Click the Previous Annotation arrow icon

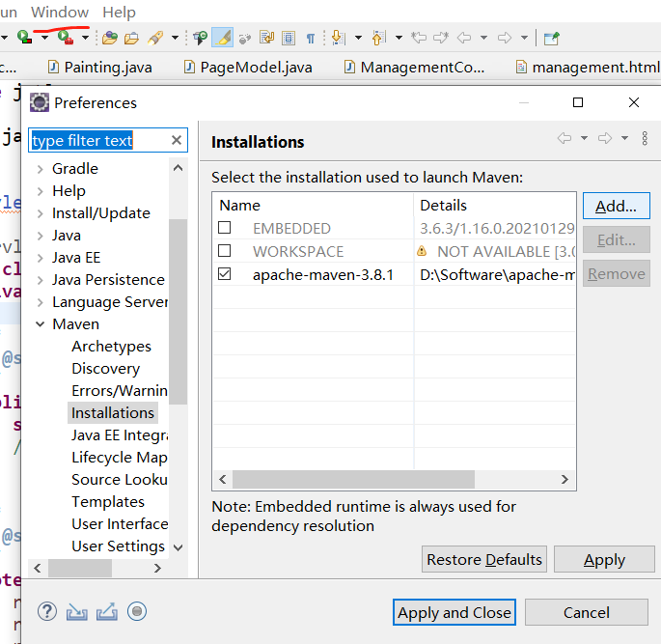(379, 38)
